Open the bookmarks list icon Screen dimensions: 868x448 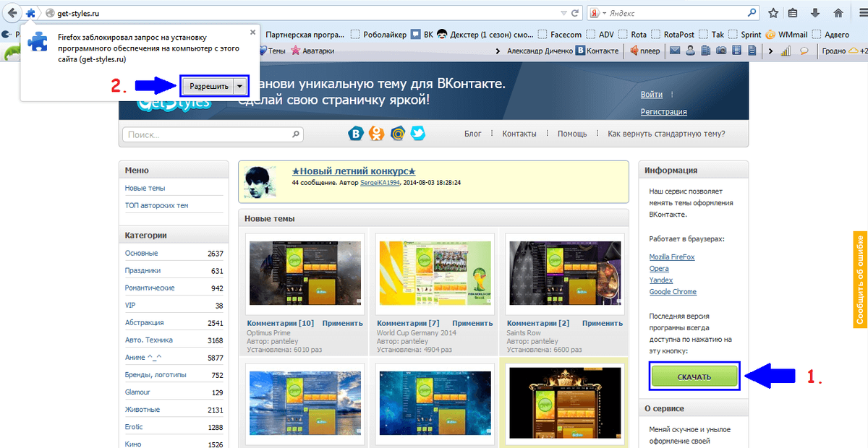(793, 13)
